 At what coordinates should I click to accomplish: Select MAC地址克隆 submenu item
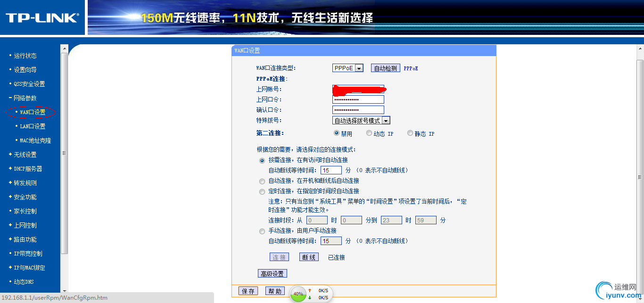pos(35,140)
